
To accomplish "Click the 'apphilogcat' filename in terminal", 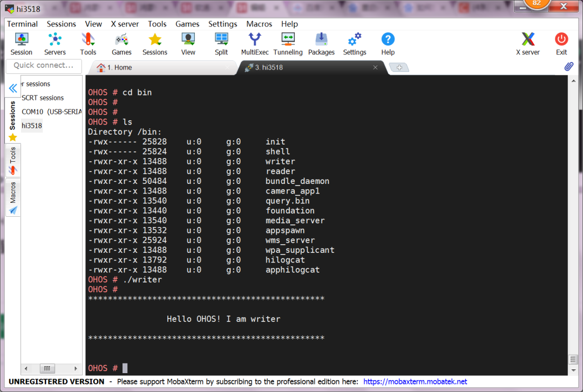I will pyautogui.click(x=292, y=270).
